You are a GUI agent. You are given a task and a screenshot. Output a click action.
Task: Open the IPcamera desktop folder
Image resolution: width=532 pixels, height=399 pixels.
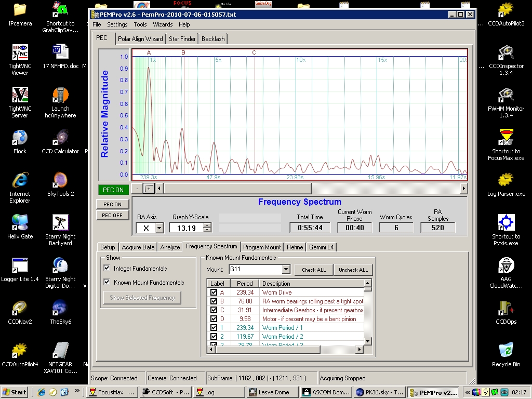pyautogui.click(x=20, y=15)
